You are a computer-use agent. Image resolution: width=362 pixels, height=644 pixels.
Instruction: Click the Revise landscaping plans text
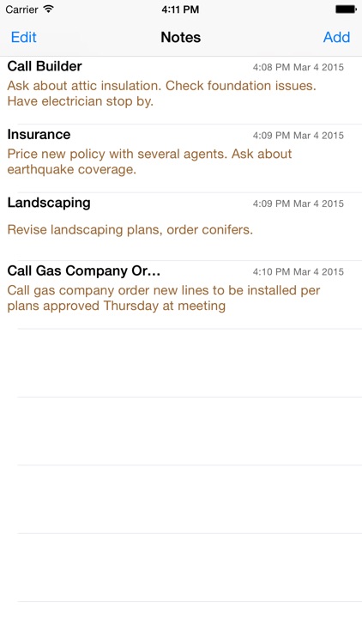click(x=130, y=229)
